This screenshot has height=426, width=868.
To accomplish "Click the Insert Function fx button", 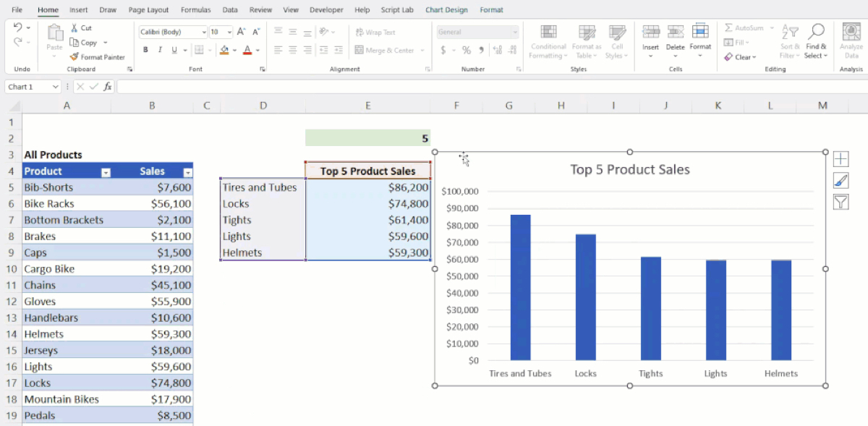I will point(107,85).
